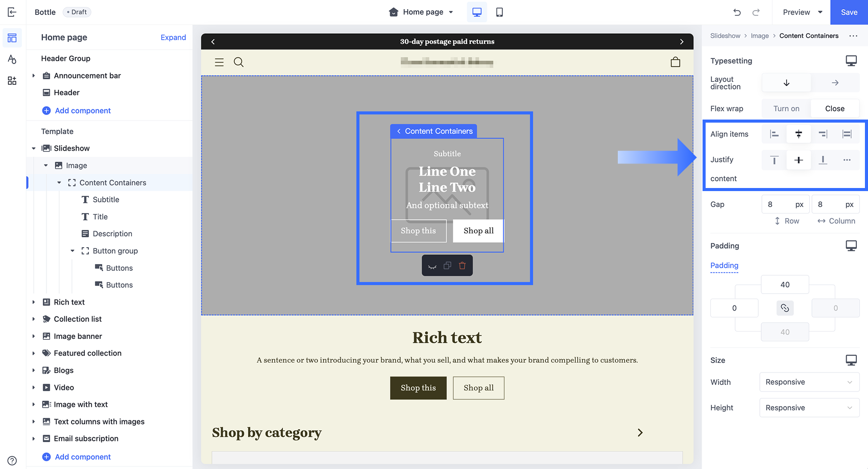Collapse the Image block in tree
Image resolution: width=868 pixels, height=469 pixels.
pos(46,166)
